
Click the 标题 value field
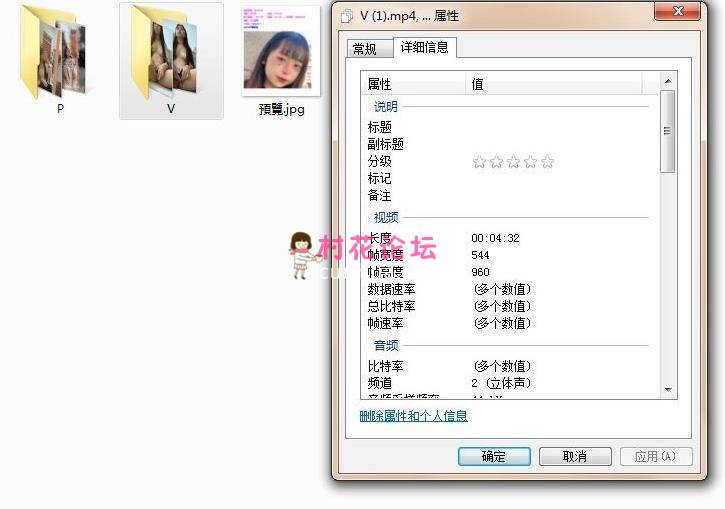[560, 127]
